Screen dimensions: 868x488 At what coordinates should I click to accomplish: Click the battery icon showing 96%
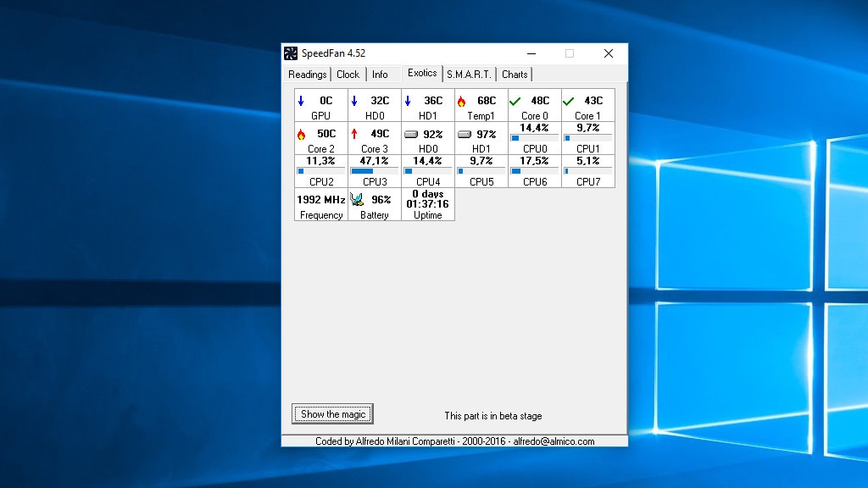(356, 201)
